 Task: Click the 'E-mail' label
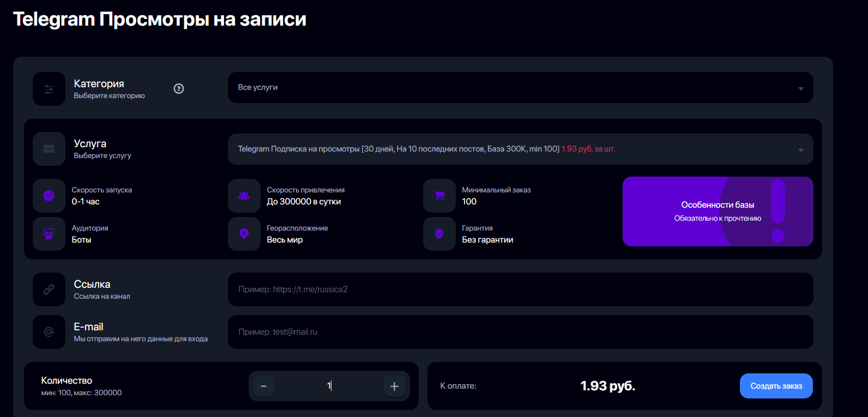[x=88, y=327]
